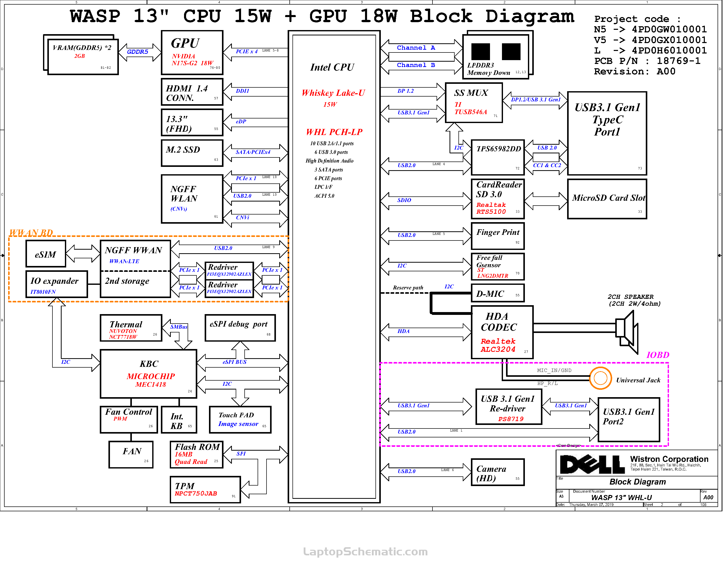Click the eSPI BUS label
Viewport: 728px width, 563px height.
pyautogui.click(x=235, y=362)
